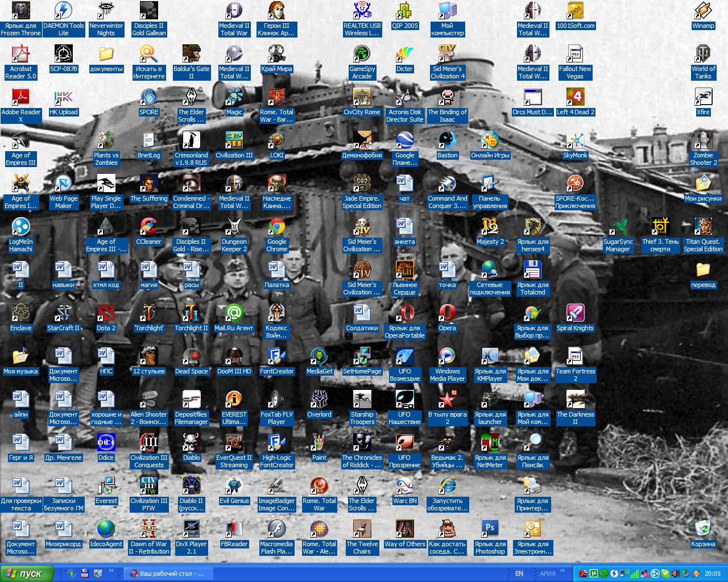Screen dimensions: 728x582
Task: Select the Корзина recycle bin
Action: coord(703,534)
